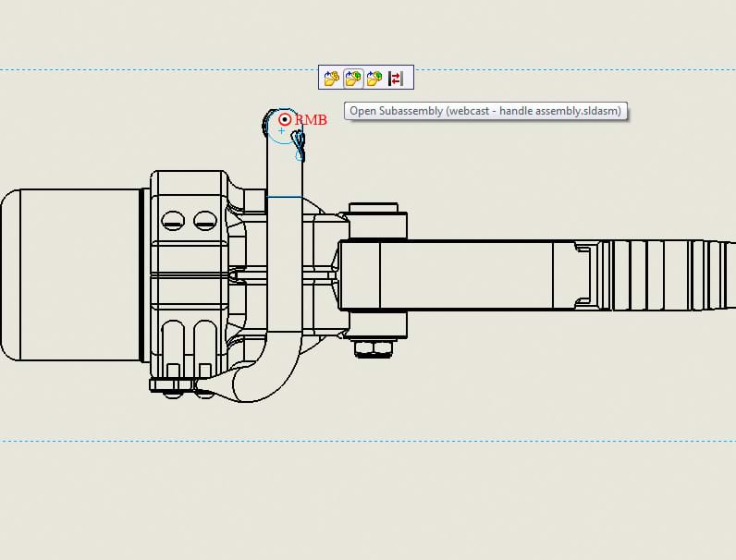
Task: Click the red RMB target marker
Action: [286, 119]
